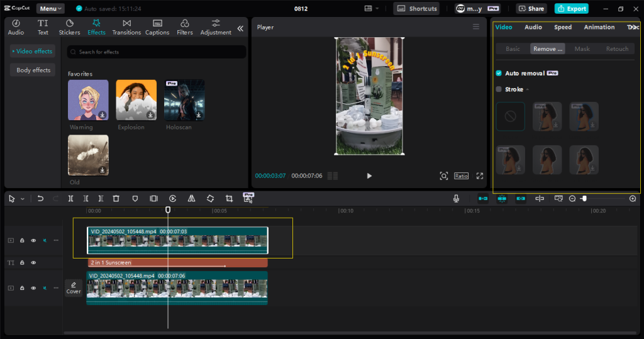The image size is (644, 339).
Task: Click the Reverse playback icon
Action: pos(172,199)
